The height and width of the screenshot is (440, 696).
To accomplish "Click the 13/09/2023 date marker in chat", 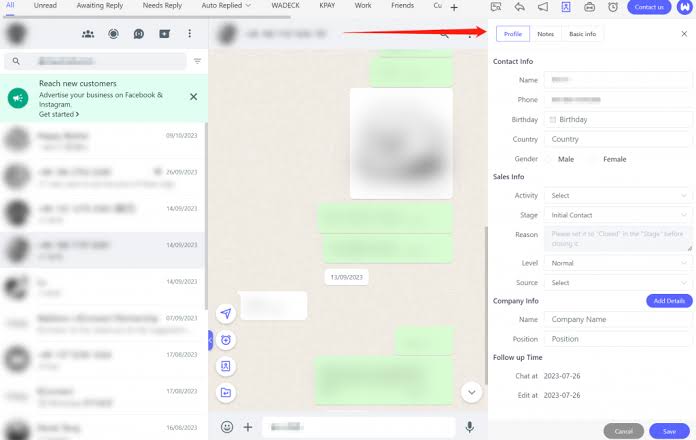I will tap(346, 277).
